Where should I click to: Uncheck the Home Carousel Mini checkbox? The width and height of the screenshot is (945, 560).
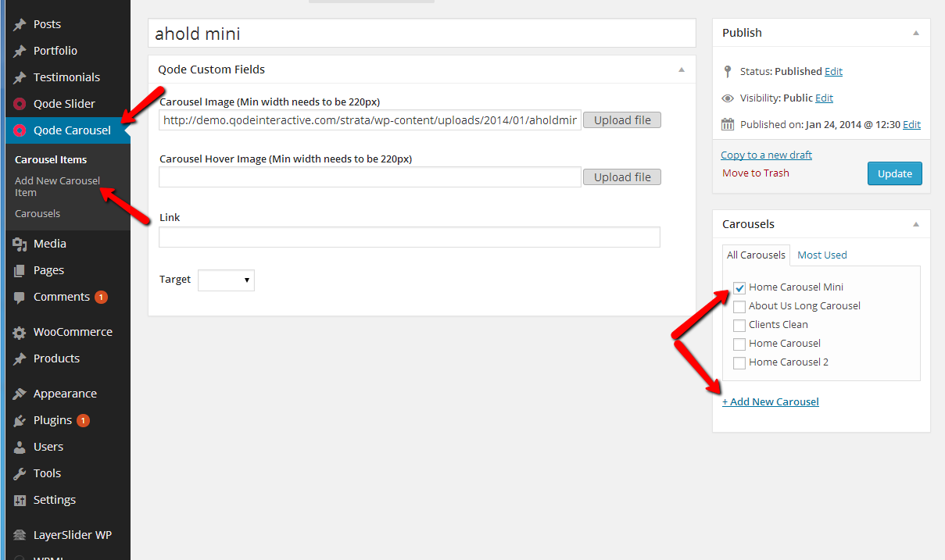739,287
